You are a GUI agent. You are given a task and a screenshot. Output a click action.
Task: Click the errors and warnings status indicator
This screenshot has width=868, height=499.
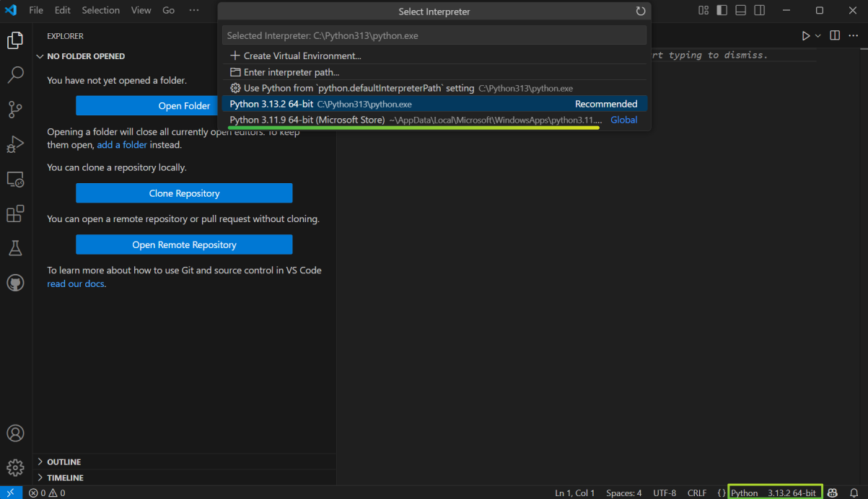47,493
